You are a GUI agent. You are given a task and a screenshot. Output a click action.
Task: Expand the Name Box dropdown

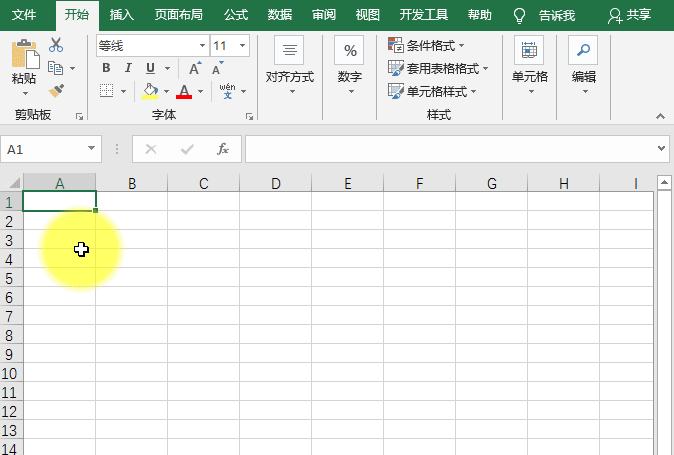[x=91, y=148]
